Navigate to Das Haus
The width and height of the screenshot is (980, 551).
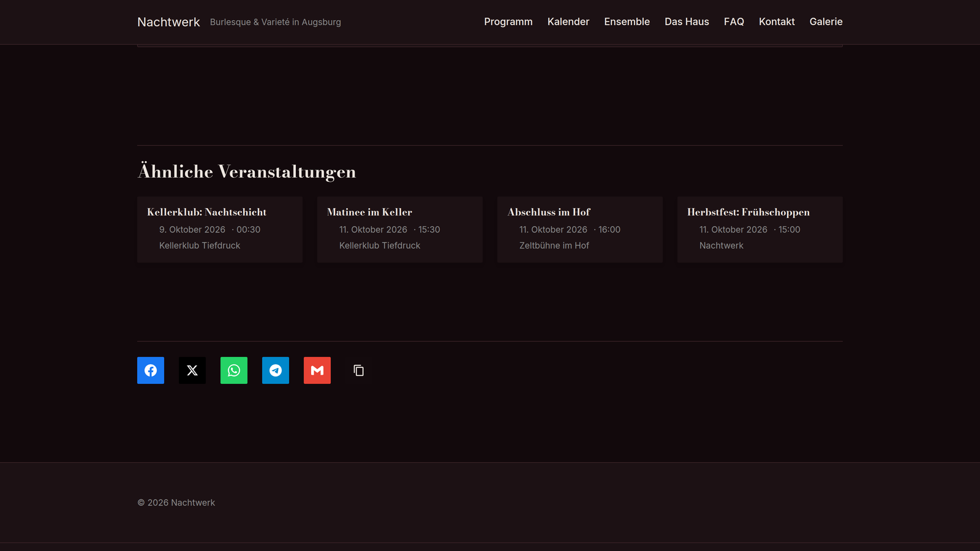(687, 22)
